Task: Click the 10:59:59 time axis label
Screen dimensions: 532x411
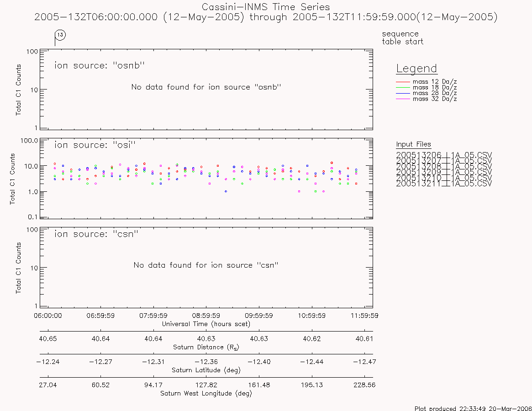Action: click(x=312, y=316)
